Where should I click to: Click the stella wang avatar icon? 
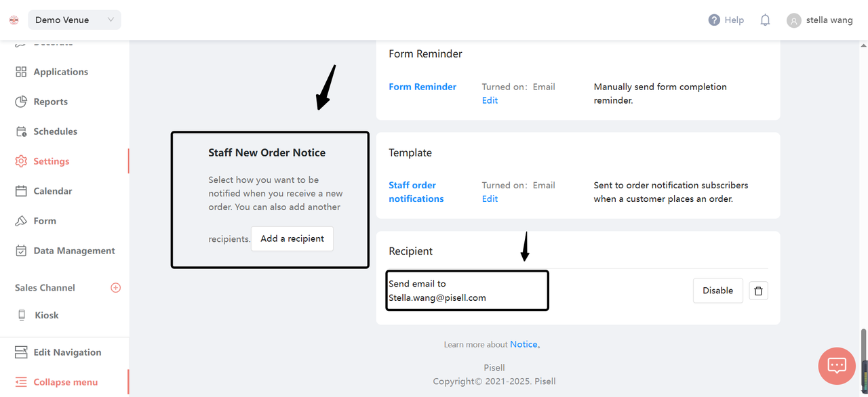tap(793, 21)
